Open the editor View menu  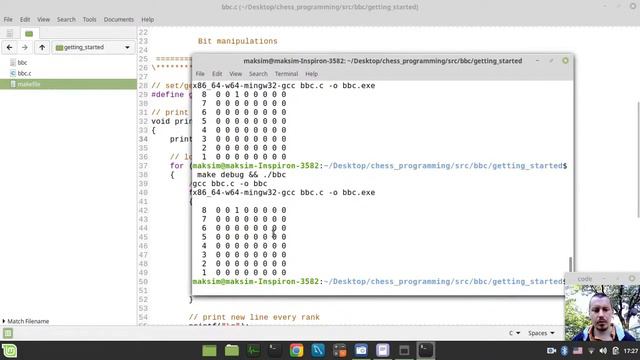(43, 20)
